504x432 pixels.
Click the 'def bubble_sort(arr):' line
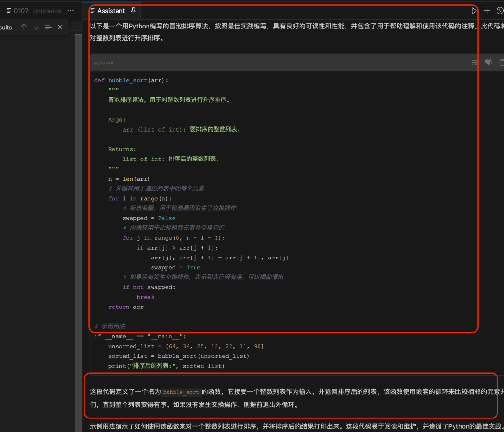click(131, 80)
